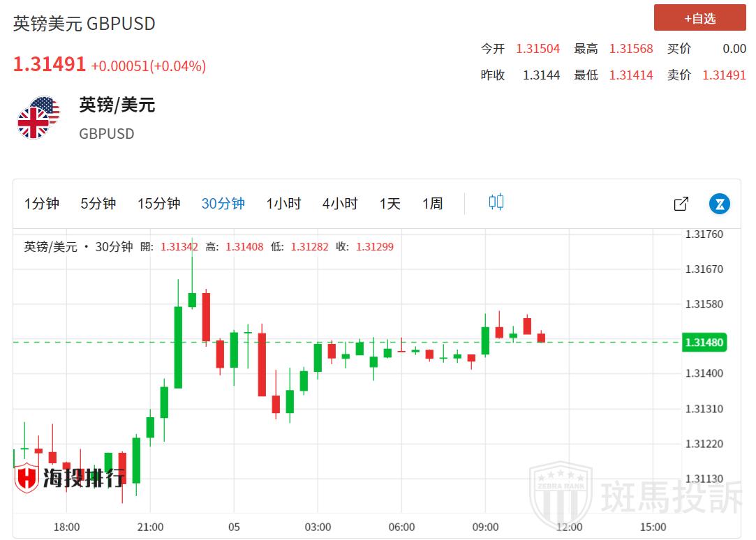The width and height of the screenshot is (756, 540).
Task: Click the 英镑美元 GBPUSD page title
Action: 84,24
